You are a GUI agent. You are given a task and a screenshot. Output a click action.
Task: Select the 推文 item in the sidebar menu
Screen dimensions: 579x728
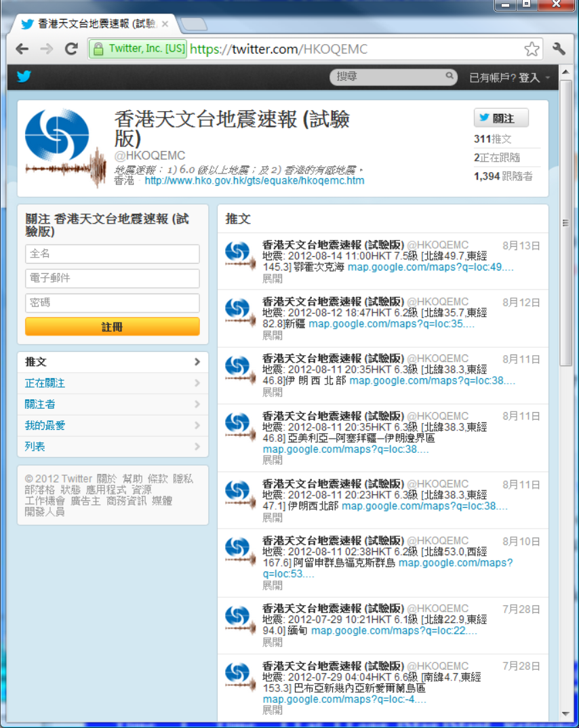tap(113, 362)
